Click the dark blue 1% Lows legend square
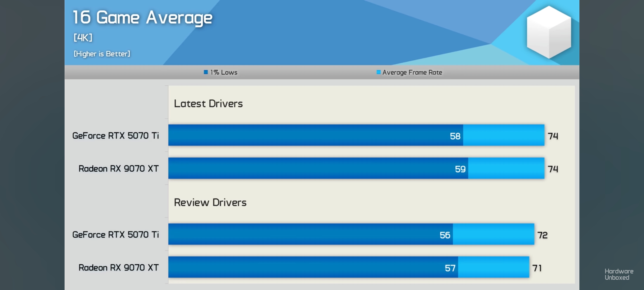The height and width of the screenshot is (290, 644). (x=206, y=72)
